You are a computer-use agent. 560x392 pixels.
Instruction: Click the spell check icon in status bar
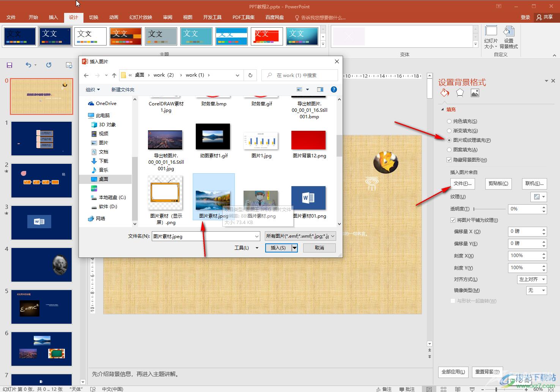pyautogui.click(x=93, y=389)
